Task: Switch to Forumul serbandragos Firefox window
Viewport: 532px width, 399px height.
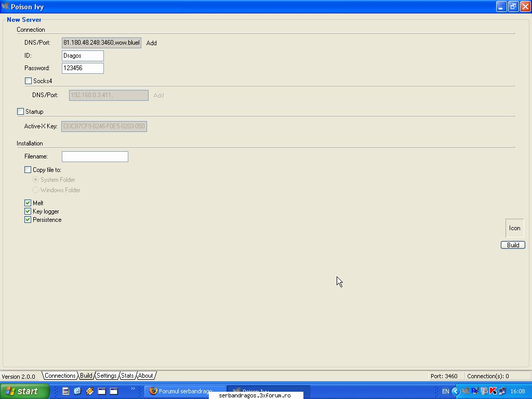Action: click(x=186, y=391)
